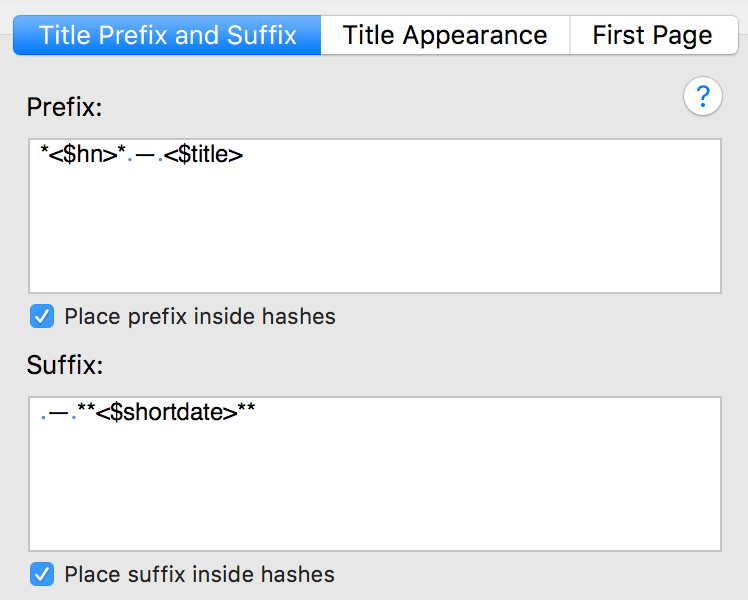Select the Title Prefix and Suffix tab

pos(167,35)
